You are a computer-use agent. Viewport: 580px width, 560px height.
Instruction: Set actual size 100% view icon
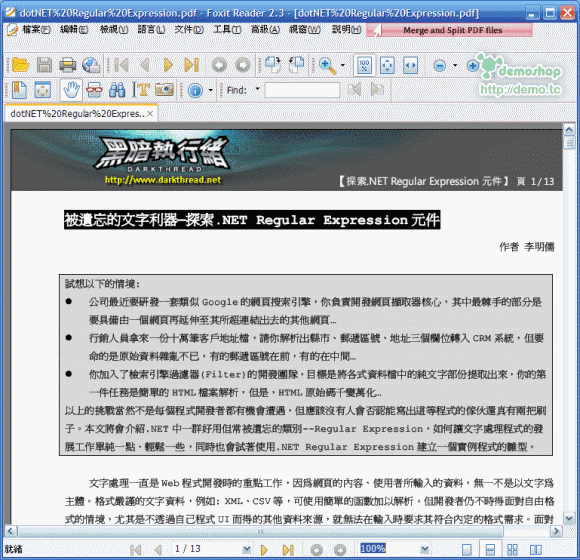click(364, 65)
